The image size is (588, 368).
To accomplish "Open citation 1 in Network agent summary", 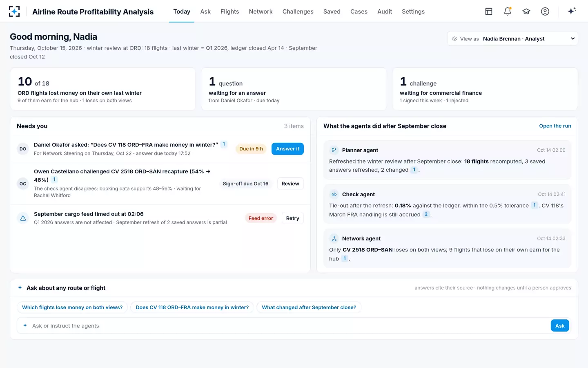I will point(345,258).
